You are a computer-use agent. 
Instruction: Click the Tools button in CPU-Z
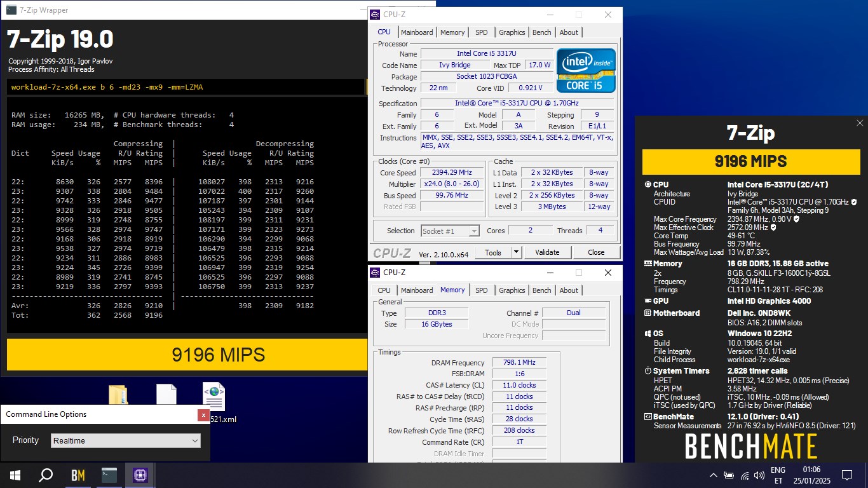click(493, 252)
